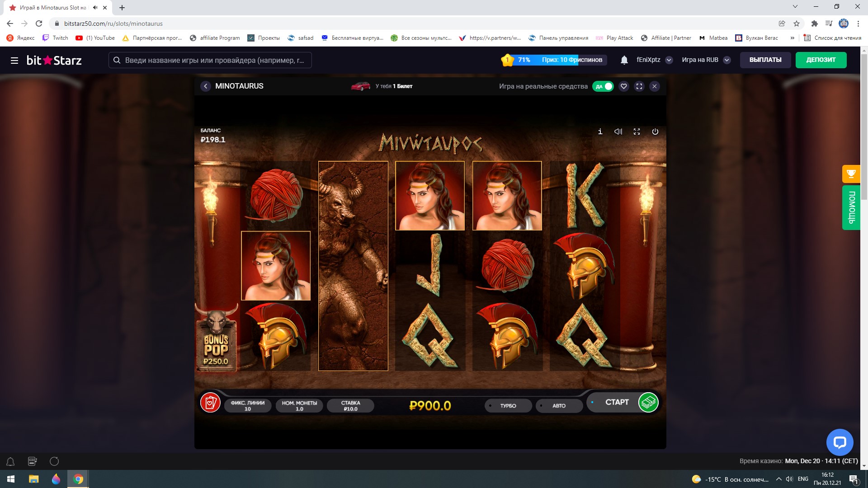Open live chat bubble icon
The height and width of the screenshot is (488, 868).
(x=840, y=442)
